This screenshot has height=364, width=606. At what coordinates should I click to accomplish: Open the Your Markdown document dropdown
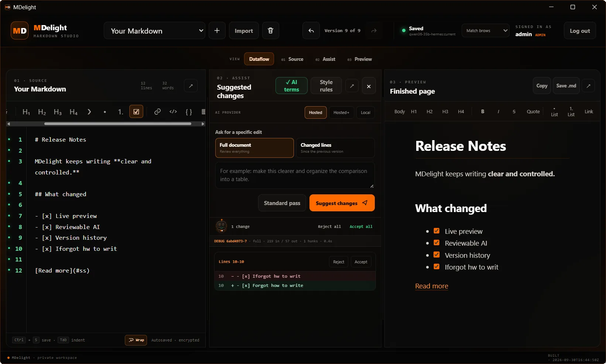point(154,31)
